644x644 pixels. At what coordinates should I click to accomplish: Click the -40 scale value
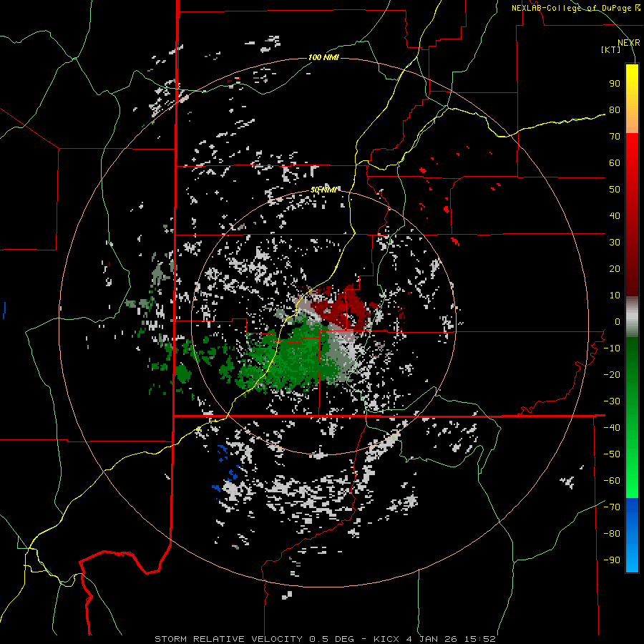tap(612, 428)
